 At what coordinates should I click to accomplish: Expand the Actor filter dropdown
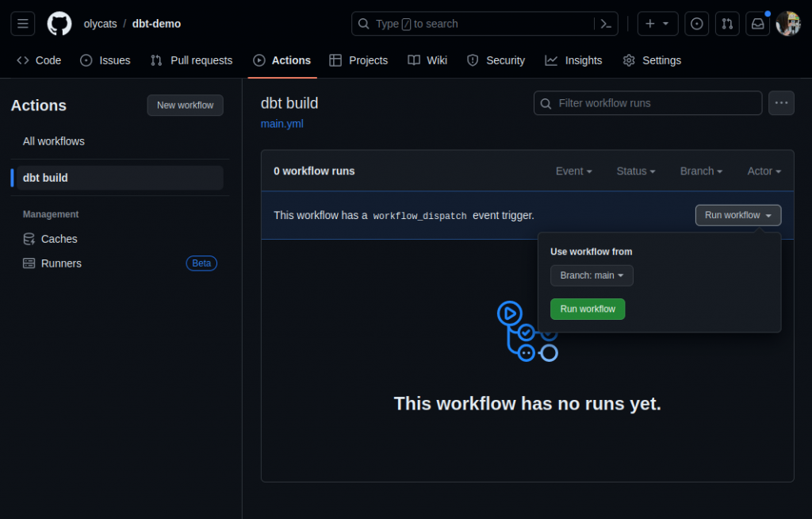coord(764,171)
